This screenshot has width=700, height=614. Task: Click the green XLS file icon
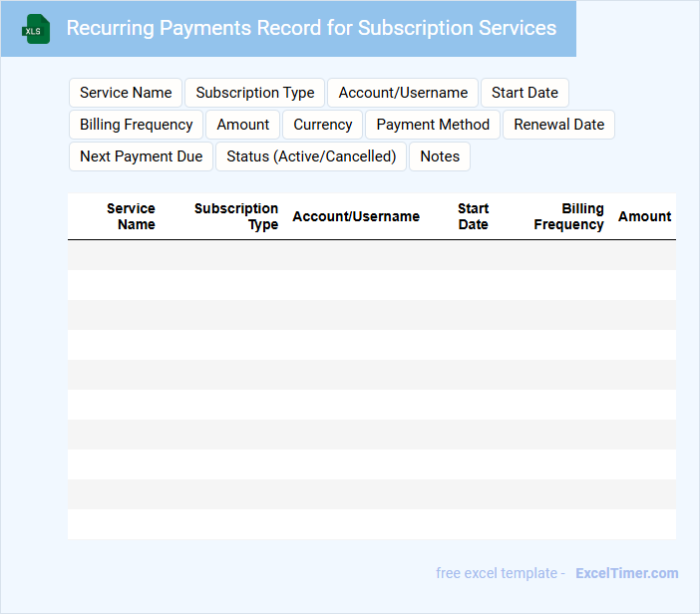(x=37, y=29)
